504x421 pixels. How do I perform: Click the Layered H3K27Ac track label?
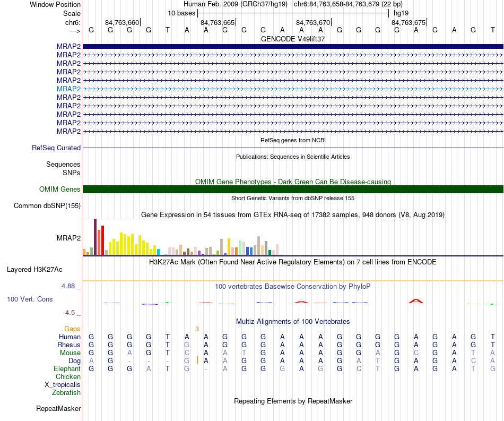click(x=34, y=270)
